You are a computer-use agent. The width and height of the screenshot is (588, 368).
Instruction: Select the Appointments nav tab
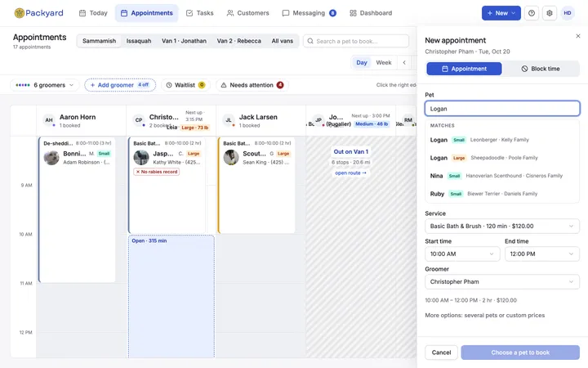147,13
